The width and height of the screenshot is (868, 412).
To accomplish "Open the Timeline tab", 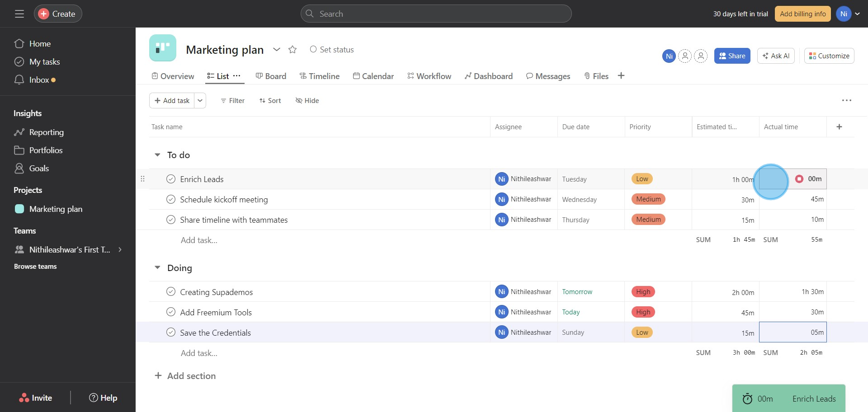I will (x=320, y=76).
